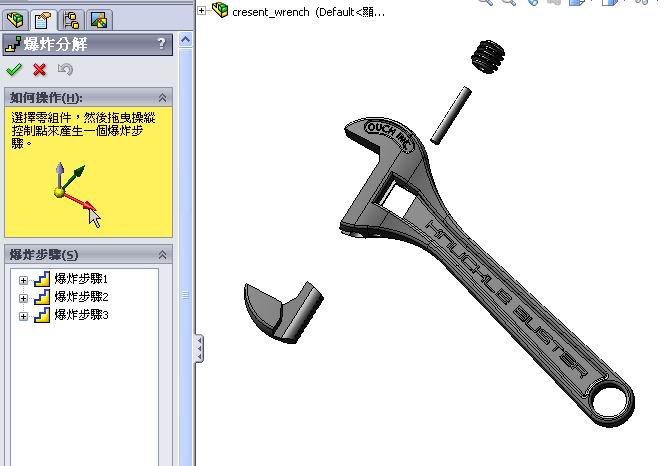
Task: Expand 爆炸步驟2 tree node
Action: (x=23, y=298)
